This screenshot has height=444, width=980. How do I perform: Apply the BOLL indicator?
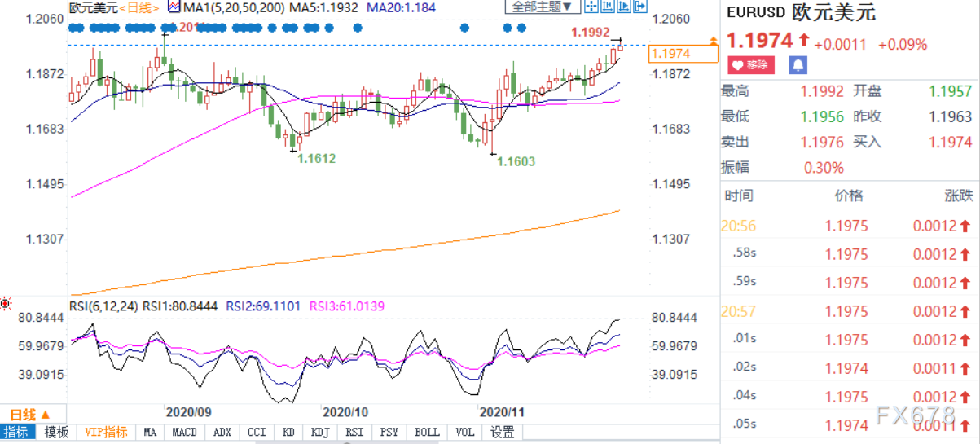point(426,432)
